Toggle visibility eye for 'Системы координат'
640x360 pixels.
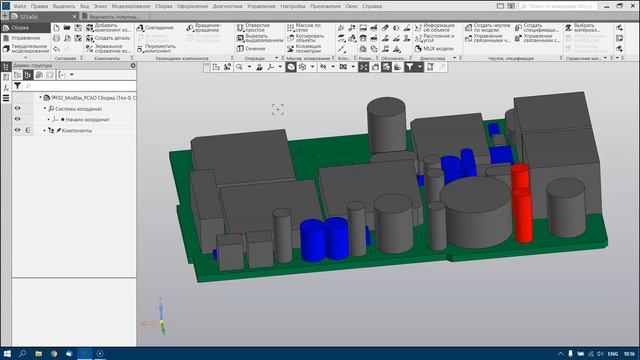(18, 109)
